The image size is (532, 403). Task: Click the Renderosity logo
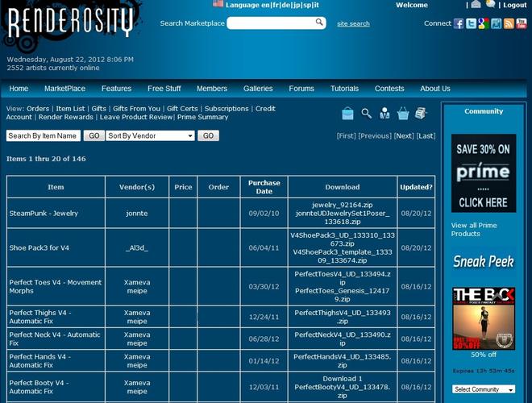coord(70,22)
